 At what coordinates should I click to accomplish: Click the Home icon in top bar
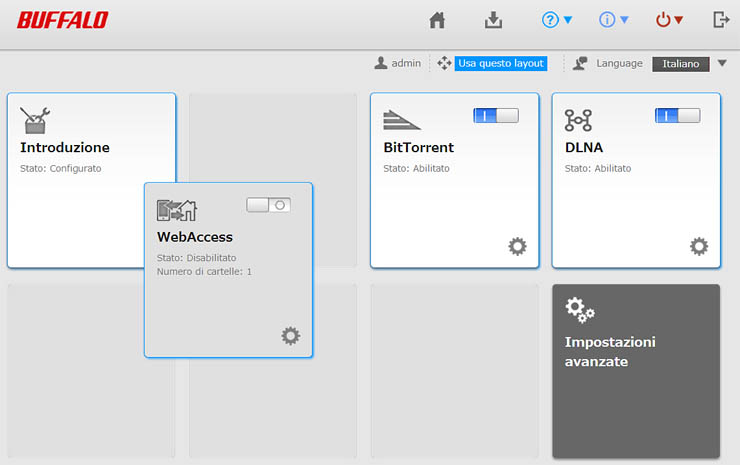tap(436, 20)
